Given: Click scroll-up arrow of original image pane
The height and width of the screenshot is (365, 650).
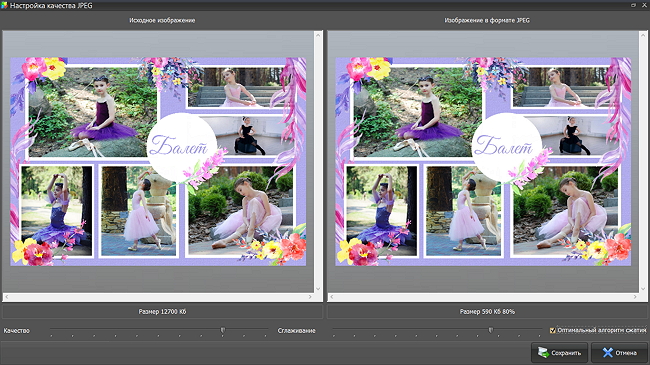Looking at the screenshot, I should 318,35.
